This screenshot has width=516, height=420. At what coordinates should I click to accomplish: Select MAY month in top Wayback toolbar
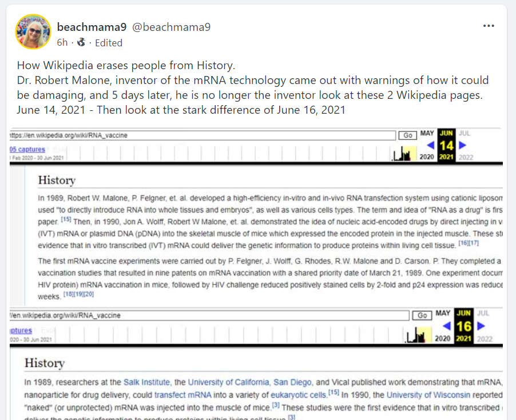pyautogui.click(x=427, y=133)
